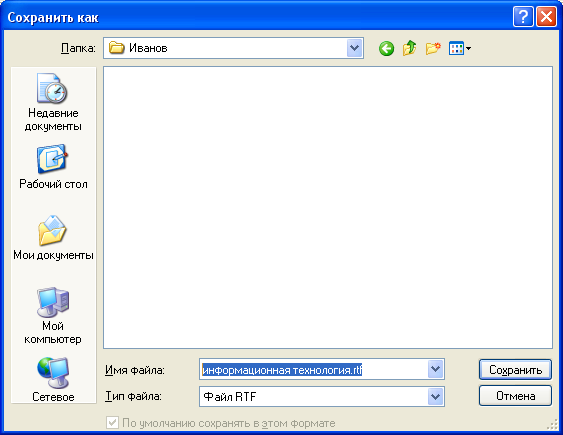
Task: Go up one folder level
Action: (x=409, y=48)
